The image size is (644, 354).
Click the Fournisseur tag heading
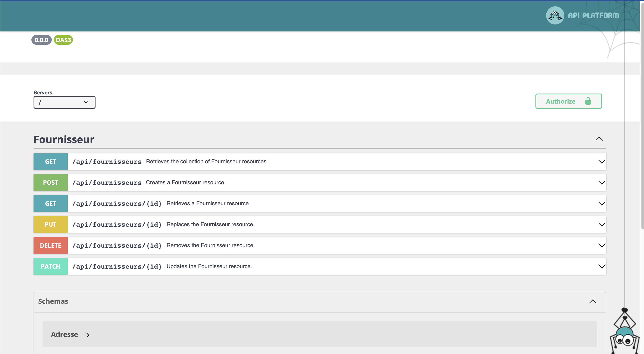coord(64,140)
